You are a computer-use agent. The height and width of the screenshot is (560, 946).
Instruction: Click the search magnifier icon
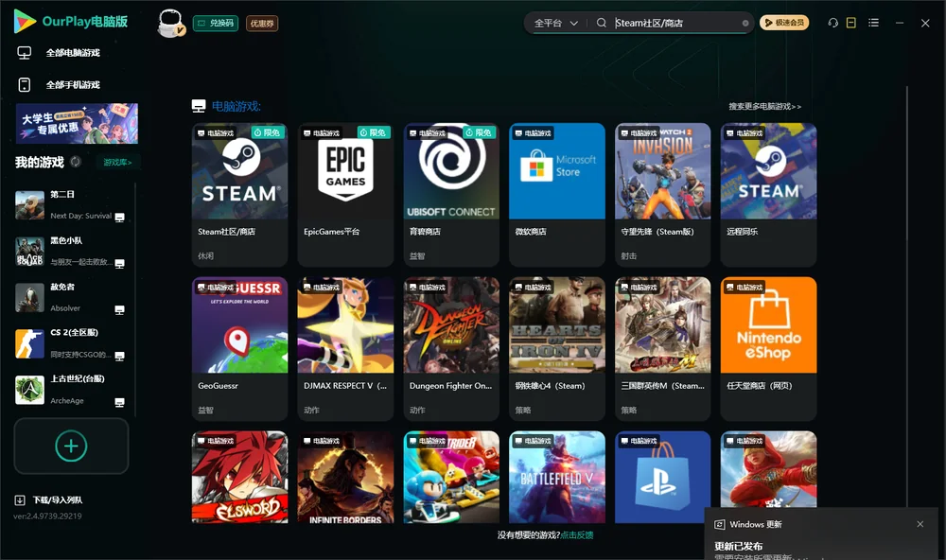601,23
